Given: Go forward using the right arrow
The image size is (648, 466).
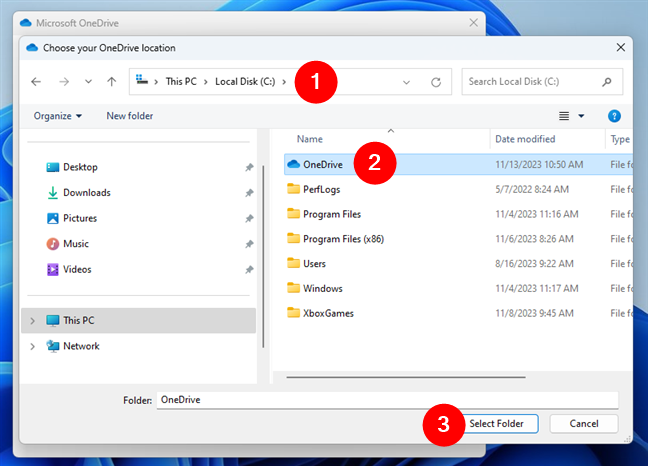Looking at the screenshot, I should [x=64, y=82].
